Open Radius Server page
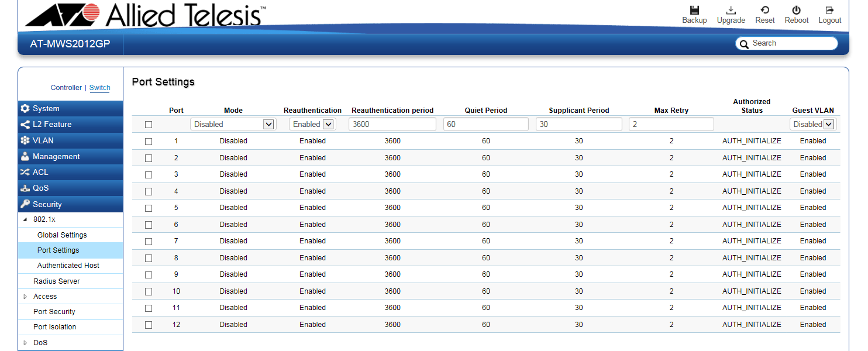The width and height of the screenshot is (868, 351). (57, 281)
